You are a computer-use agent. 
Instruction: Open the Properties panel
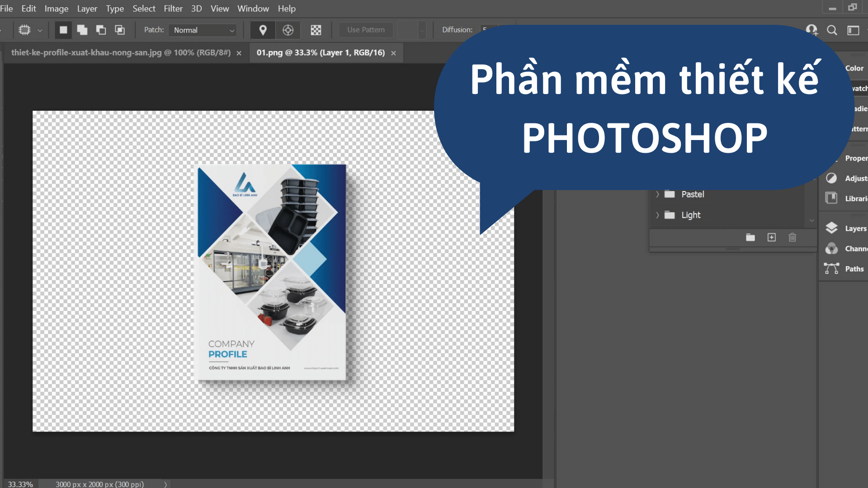point(856,158)
